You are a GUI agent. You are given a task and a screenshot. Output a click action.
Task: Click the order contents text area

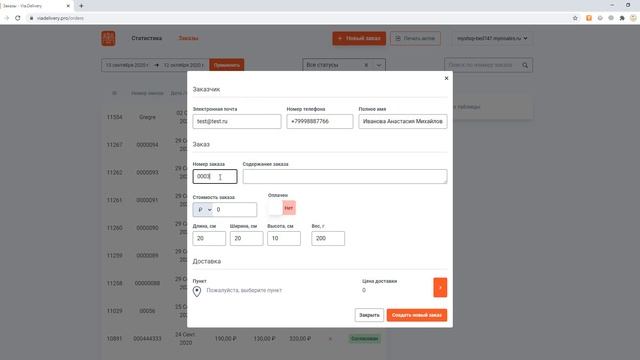click(345, 176)
